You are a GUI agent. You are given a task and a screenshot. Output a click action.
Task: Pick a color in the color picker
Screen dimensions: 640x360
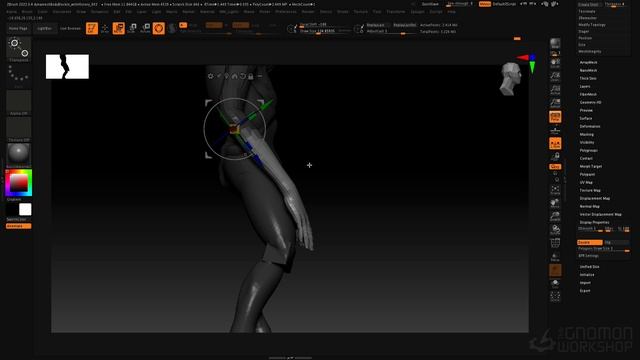click(19, 183)
